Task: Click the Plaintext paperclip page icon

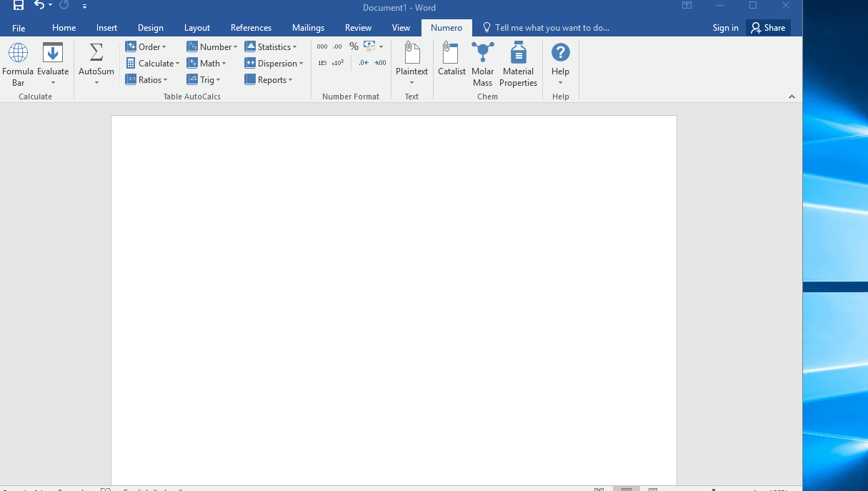Action: [411, 53]
